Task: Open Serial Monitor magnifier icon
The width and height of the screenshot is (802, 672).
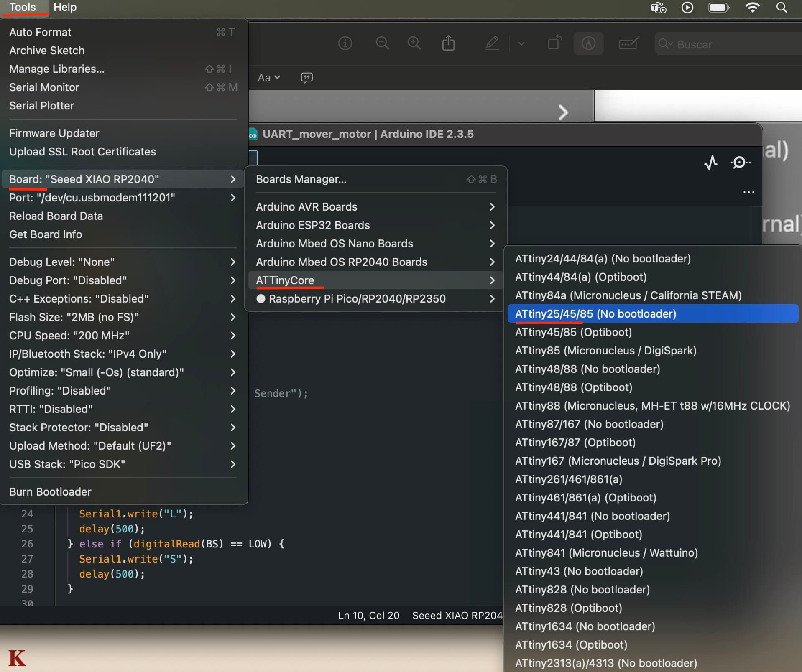Action: (740, 162)
